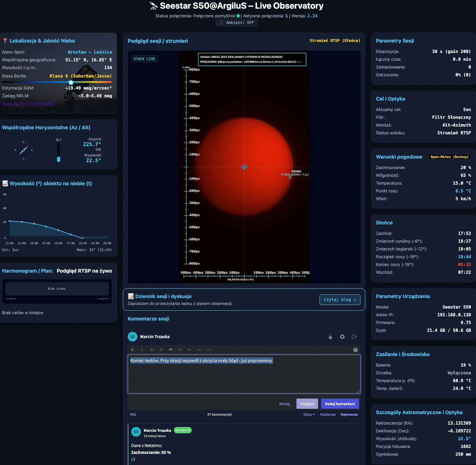Apply strikethrough formatting in comment editor

(151, 350)
